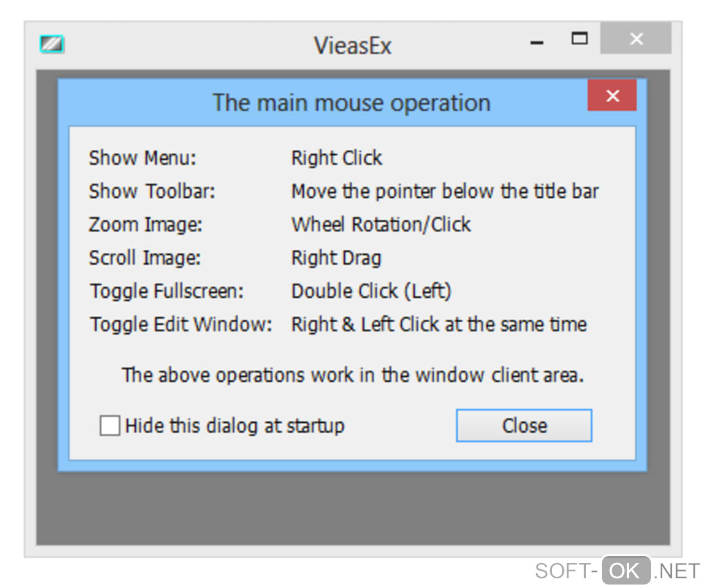Select the "Zoom Image:" label
The height and width of the screenshot is (588, 708).
tap(145, 225)
